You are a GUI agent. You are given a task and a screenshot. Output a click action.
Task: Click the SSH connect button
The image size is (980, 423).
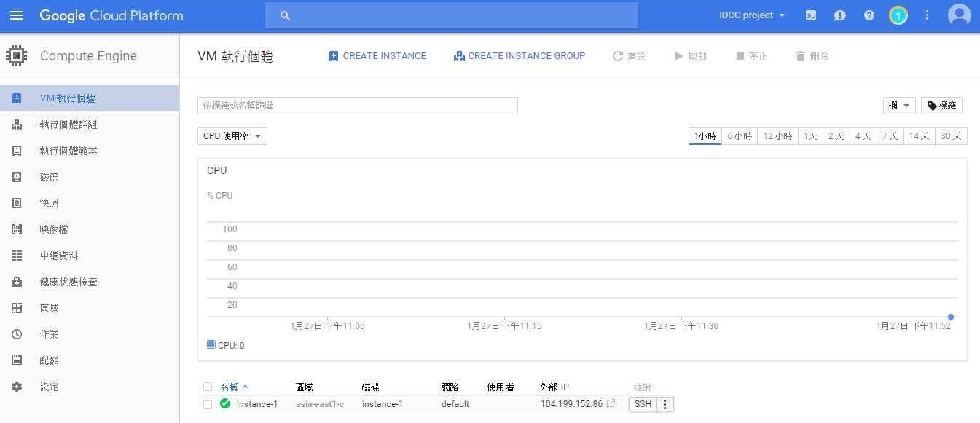coord(643,404)
